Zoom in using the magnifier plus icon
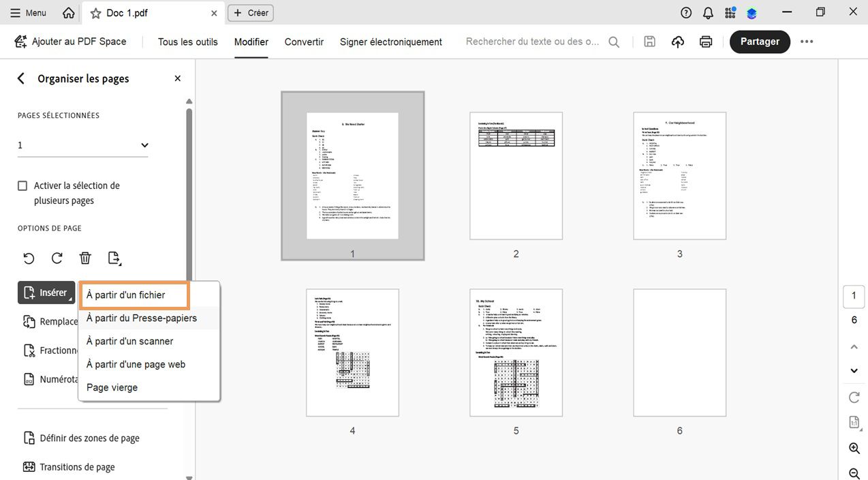 tap(854, 448)
